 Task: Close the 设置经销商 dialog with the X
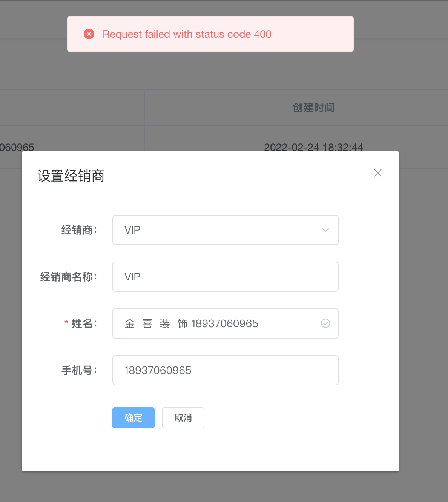377,173
